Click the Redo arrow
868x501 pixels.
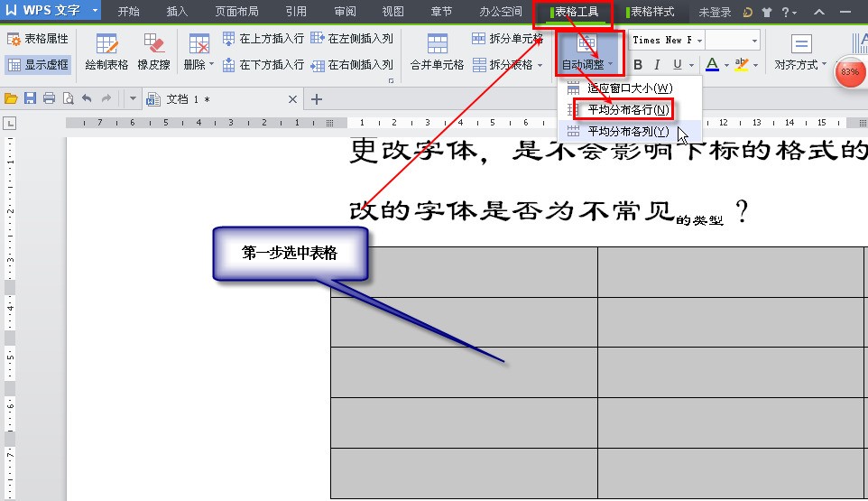[x=106, y=99]
